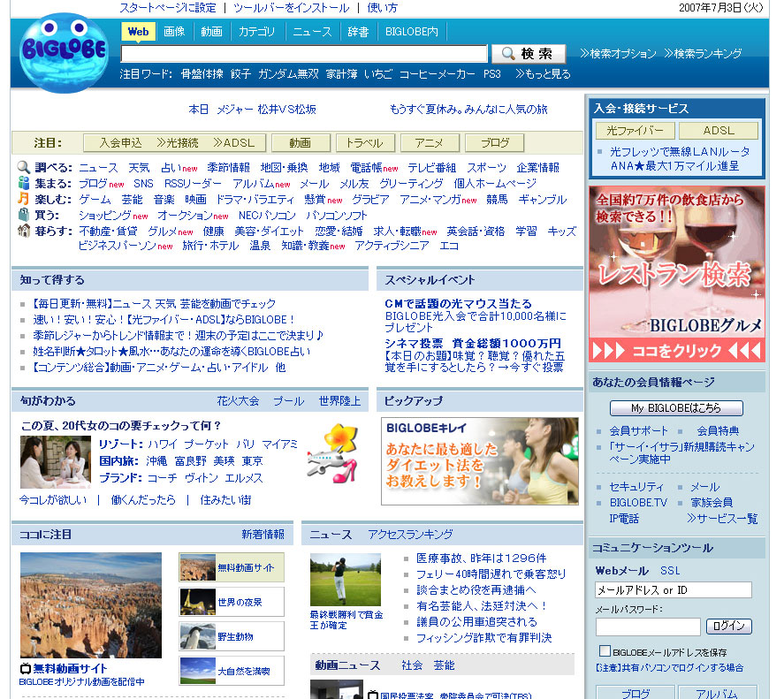This screenshot has height=699, width=784.
Task: Select the 光ファイバー button
Action: point(635,131)
